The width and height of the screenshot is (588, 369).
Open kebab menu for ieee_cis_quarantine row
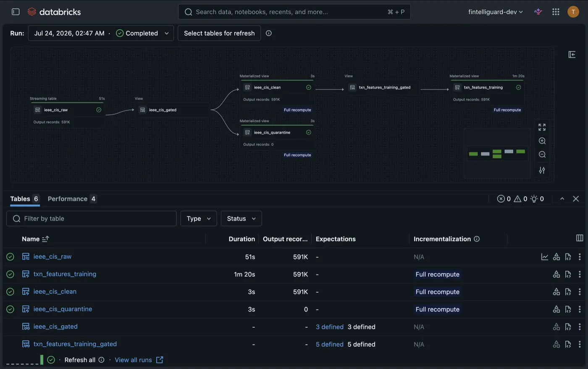580,309
